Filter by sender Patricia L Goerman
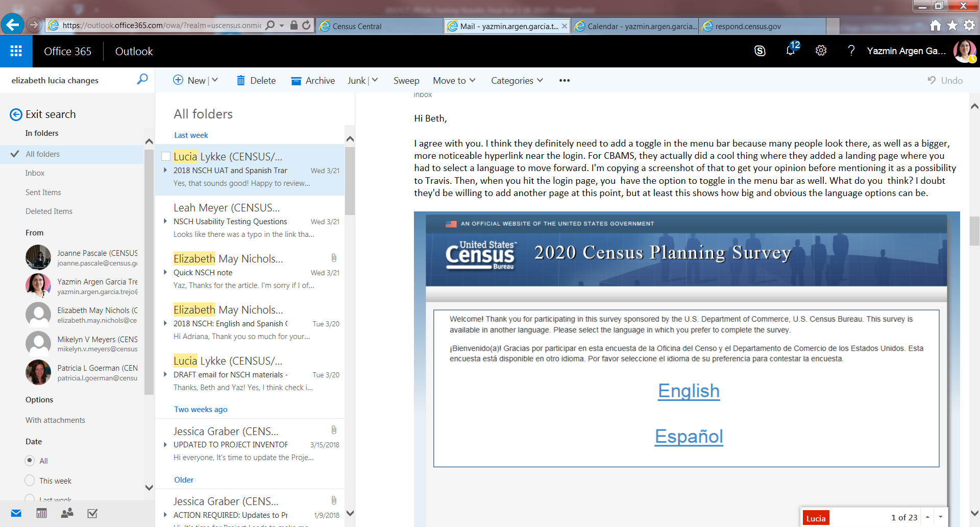The image size is (980, 527). 82,372
